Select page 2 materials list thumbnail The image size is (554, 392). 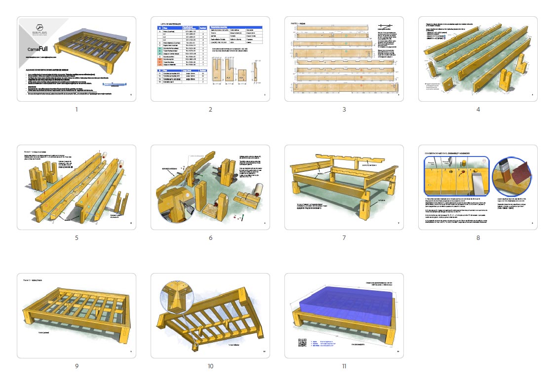pos(210,59)
